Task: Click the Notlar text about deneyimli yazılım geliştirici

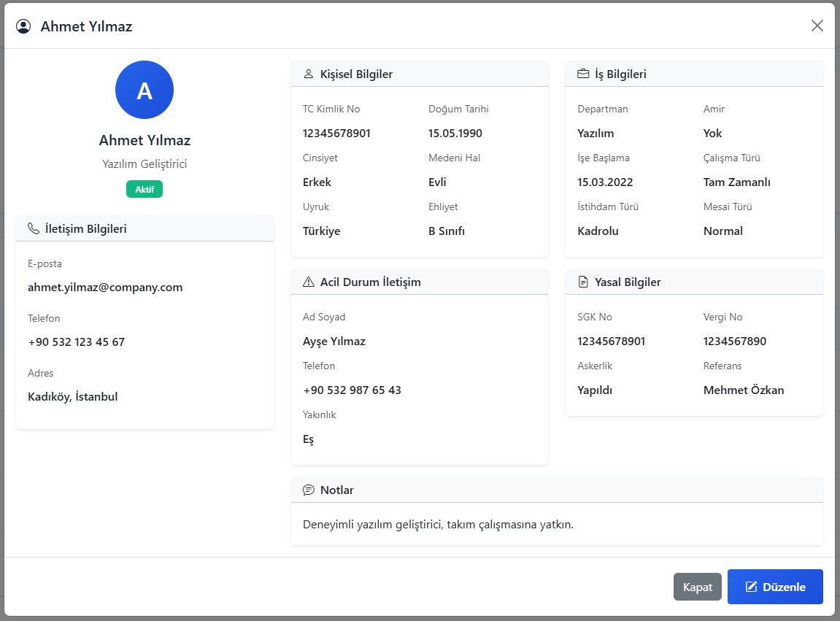Action: (x=438, y=524)
